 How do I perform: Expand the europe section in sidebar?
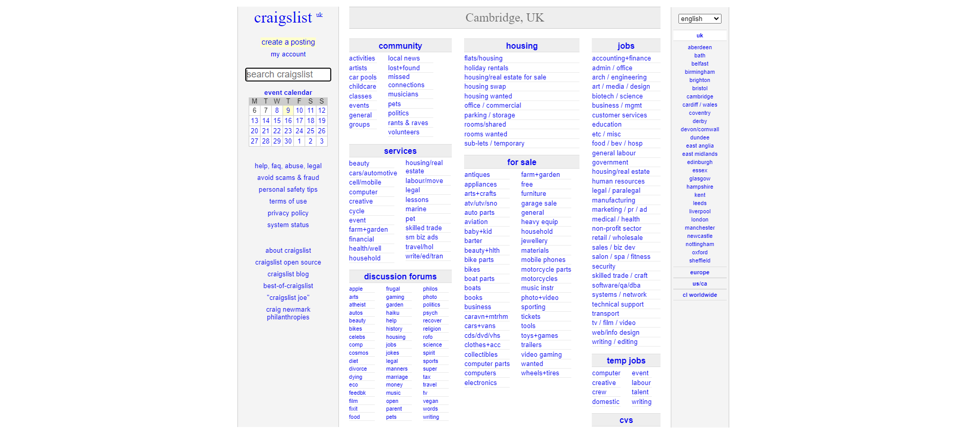699,273
